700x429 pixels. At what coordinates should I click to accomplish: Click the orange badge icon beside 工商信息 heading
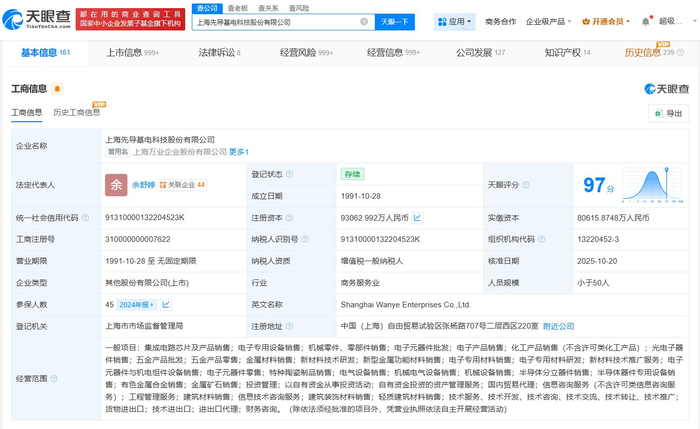pyautogui.click(x=57, y=88)
